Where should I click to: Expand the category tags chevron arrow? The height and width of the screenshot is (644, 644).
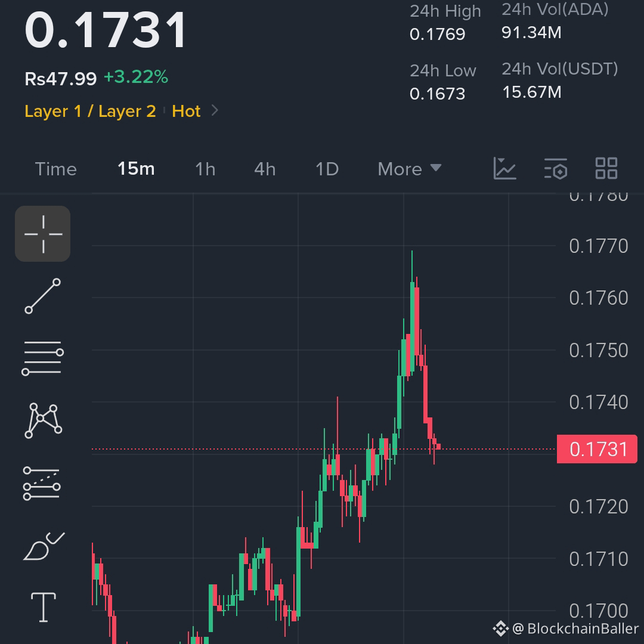(x=215, y=110)
